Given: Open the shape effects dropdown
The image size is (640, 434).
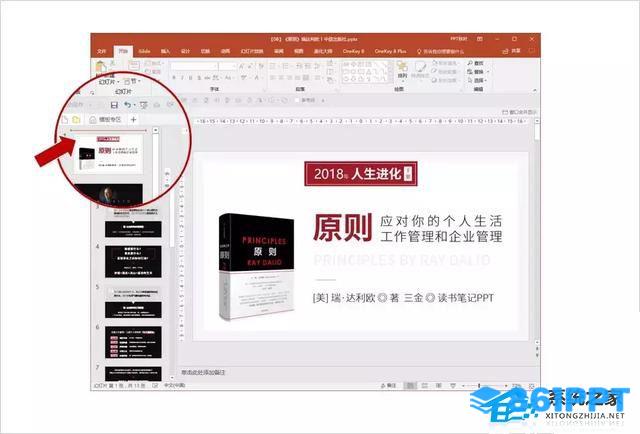Looking at the screenshot, I should (x=444, y=80).
